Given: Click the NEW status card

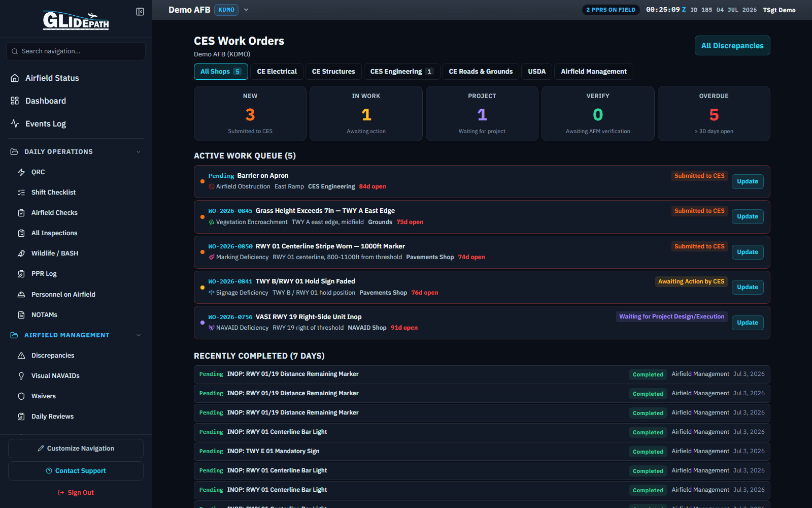Looking at the screenshot, I should tap(250, 113).
